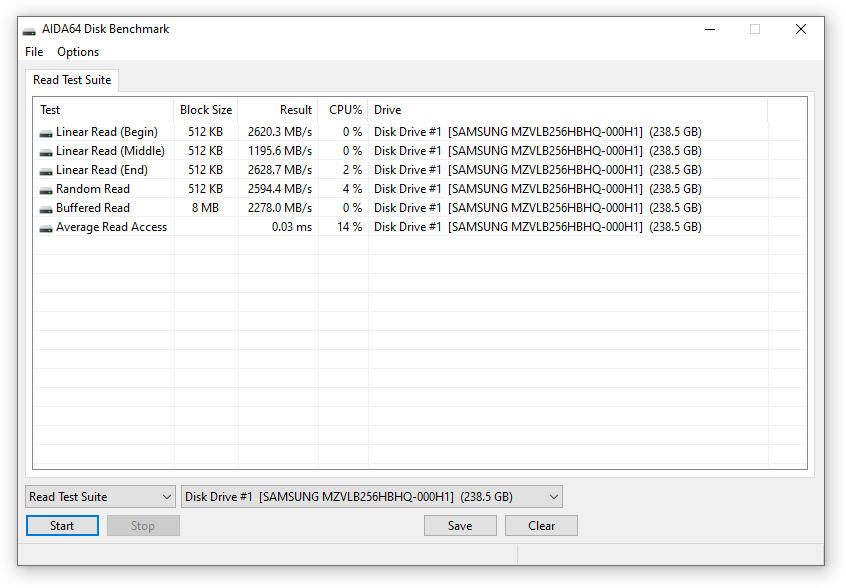Click the Linear Read (Begin) disk icon
This screenshot has width=846, height=588.
[46, 133]
